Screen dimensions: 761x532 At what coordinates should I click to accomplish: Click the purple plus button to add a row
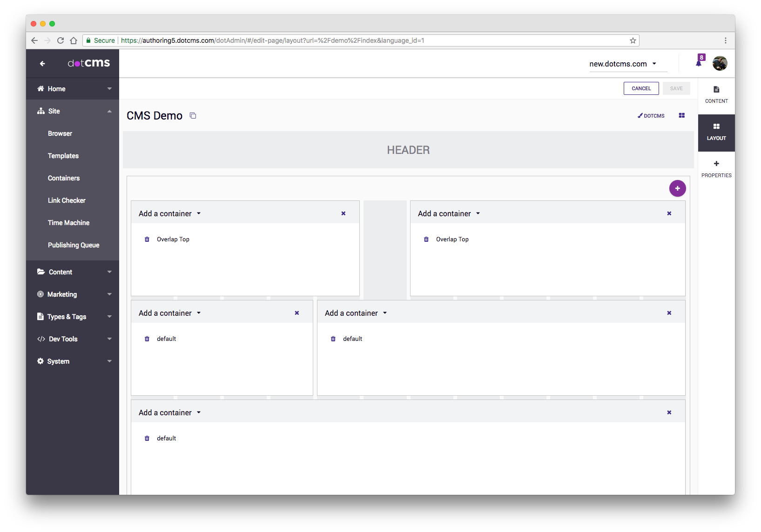677,188
